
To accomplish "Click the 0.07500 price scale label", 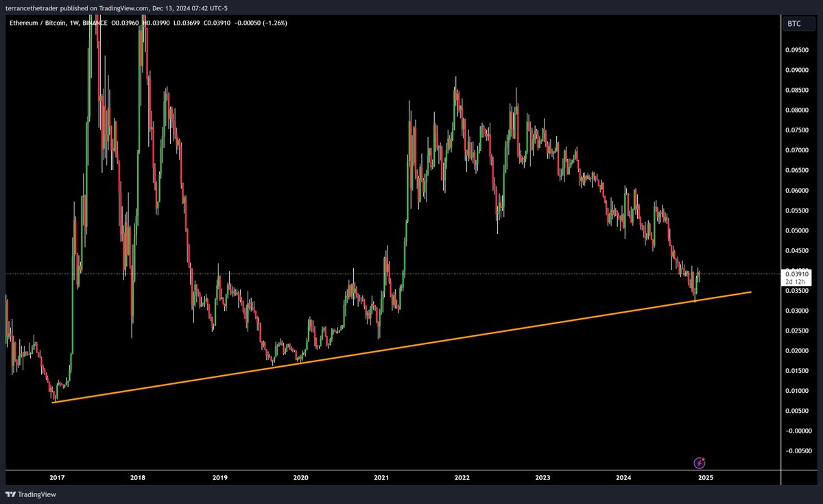I will 798,130.
